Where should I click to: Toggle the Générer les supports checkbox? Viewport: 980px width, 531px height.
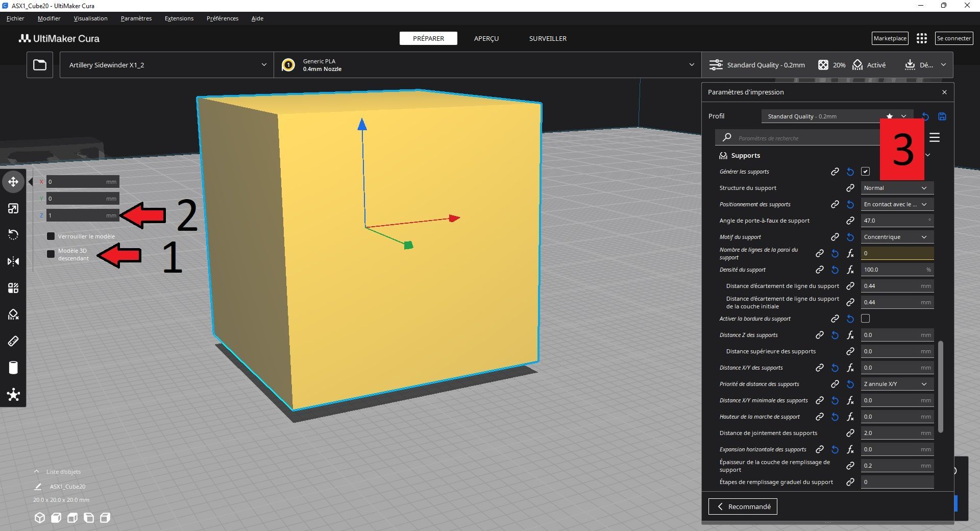[x=865, y=172]
